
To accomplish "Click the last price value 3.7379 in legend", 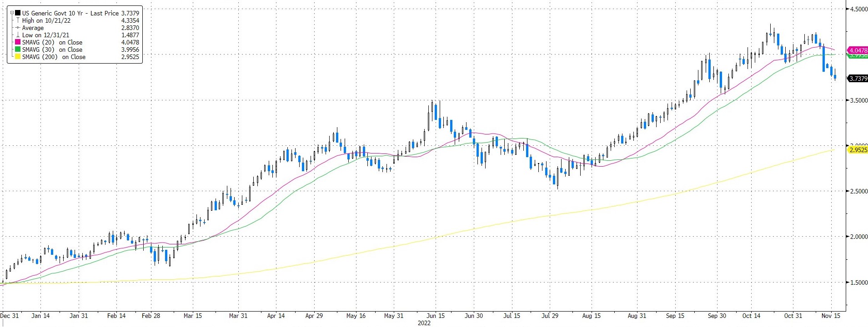I will click(x=130, y=13).
